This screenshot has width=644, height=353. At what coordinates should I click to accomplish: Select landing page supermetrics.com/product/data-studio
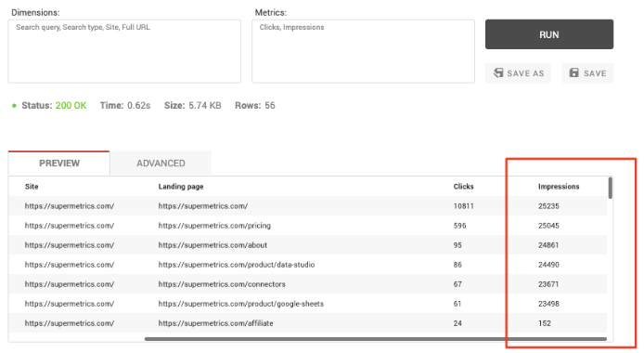[237, 265]
